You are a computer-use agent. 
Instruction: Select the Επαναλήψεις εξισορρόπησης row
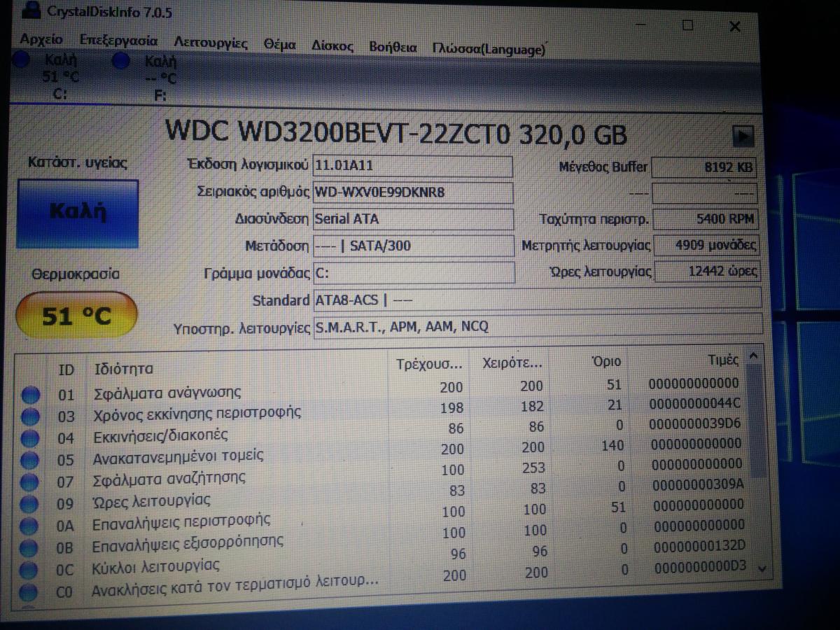(381, 537)
